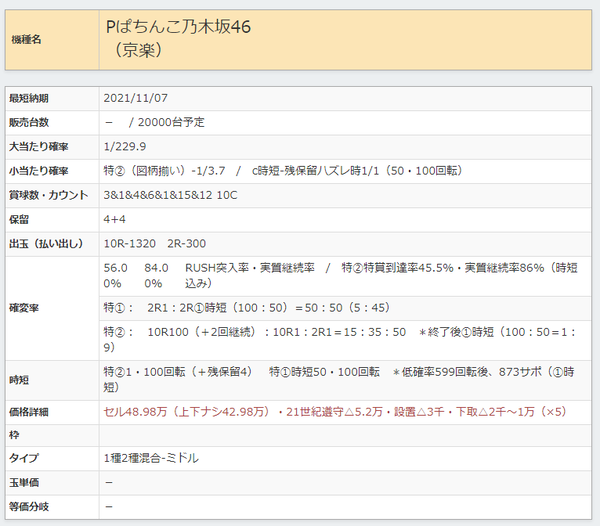Click the 出玉(払い出し) label
Image resolution: width=600 pixels, height=526 pixels.
[x=46, y=244]
